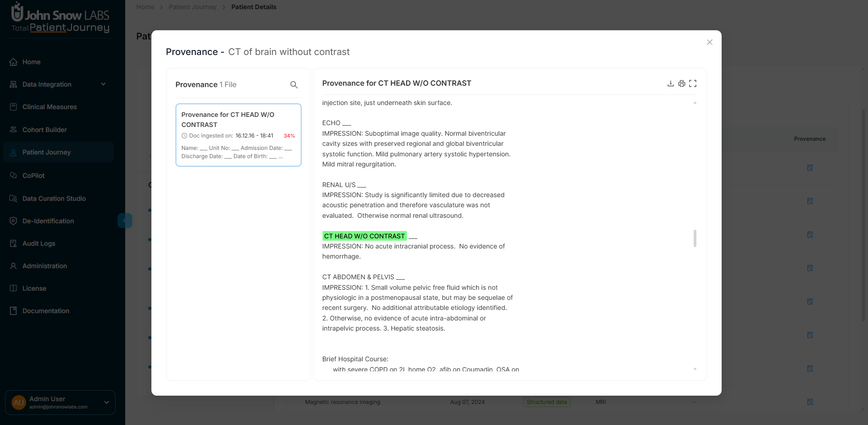
Task: Open the Data Curation Studio
Action: pyautogui.click(x=54, y=199)
